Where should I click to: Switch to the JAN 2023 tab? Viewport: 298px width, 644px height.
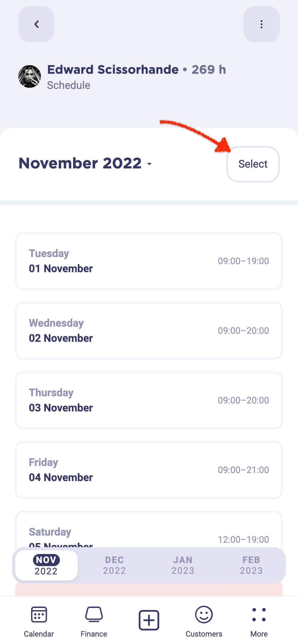click(x=183, y=565)
